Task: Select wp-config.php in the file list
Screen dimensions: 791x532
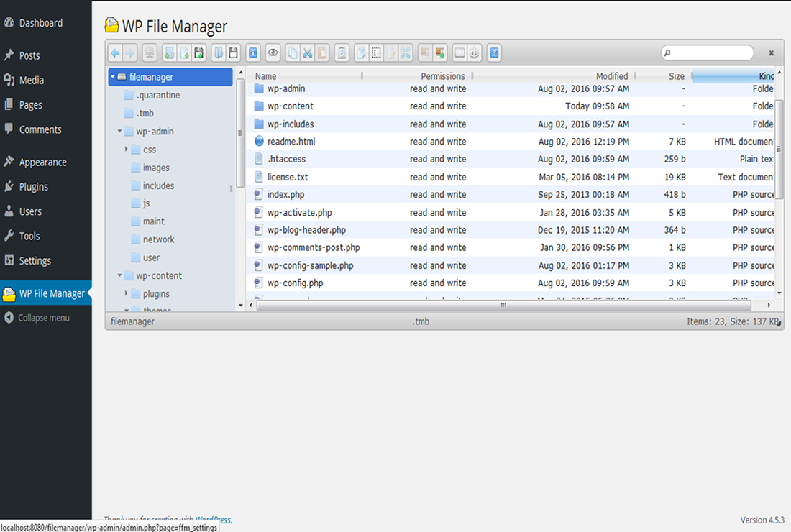Action: pyautogui.click(x=295, y=283)
